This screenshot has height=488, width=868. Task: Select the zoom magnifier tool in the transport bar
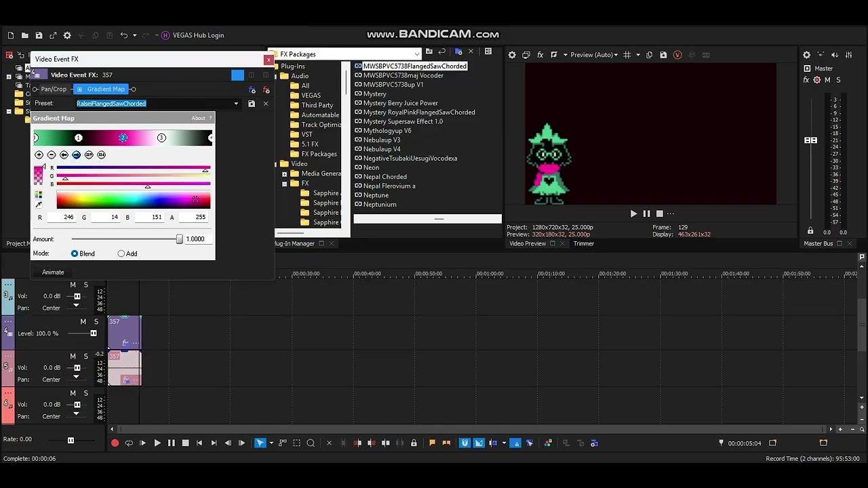point(311,443)
